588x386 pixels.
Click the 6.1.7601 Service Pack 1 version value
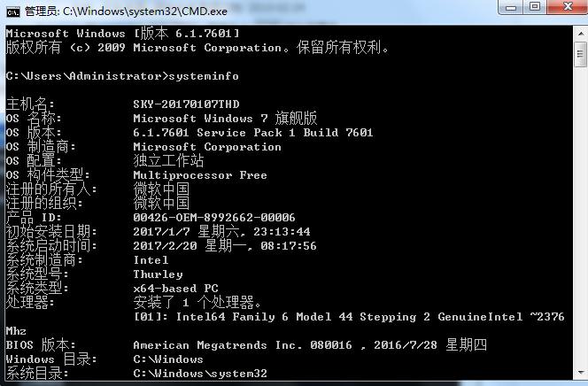click(x=252, y=133)
